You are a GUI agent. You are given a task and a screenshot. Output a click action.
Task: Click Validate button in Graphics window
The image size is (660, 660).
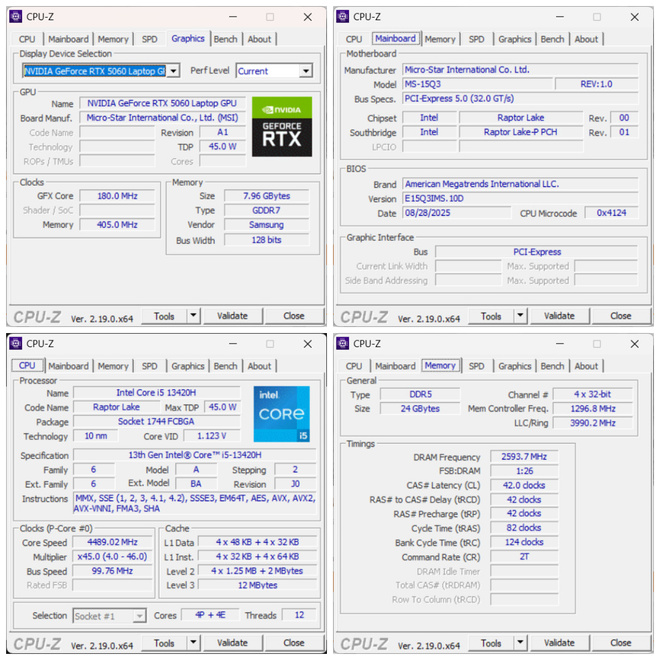[x=232, y=316]
